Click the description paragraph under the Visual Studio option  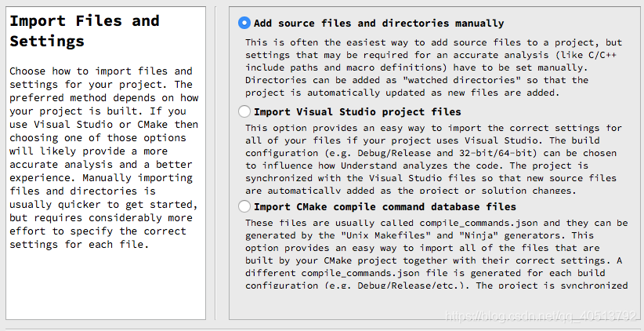point(435,158)
